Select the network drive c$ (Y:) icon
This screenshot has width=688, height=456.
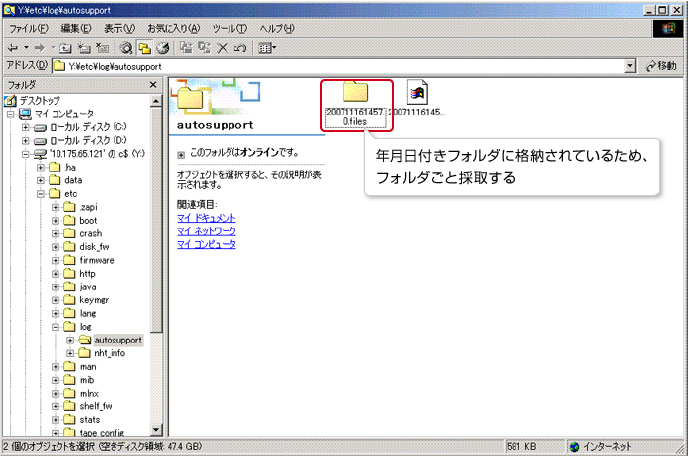[x=40, y=154]
